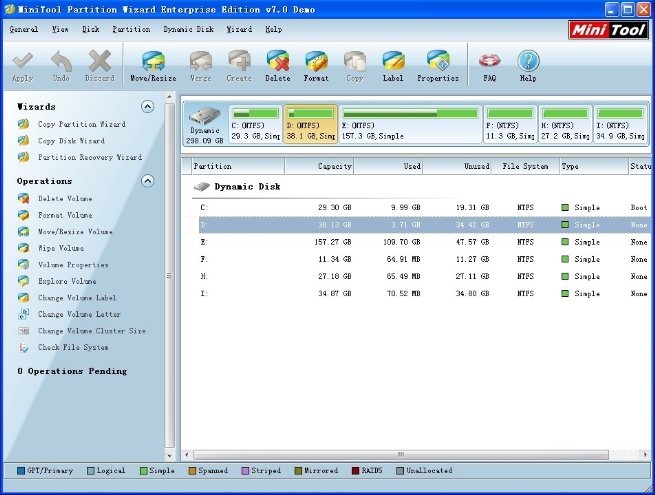Click the Wipe Volume icon in Operations
The image size is (655, 495).
(23, 248)
